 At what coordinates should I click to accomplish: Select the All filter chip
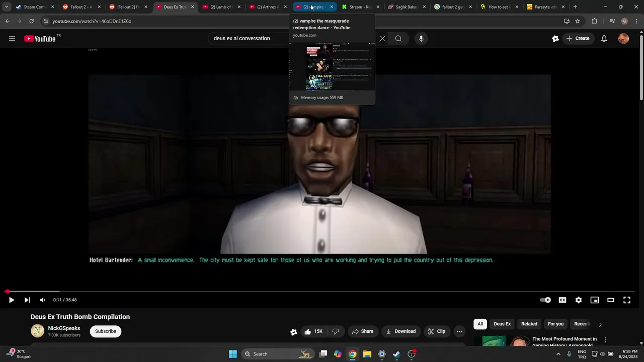click(x=480, y=324)
